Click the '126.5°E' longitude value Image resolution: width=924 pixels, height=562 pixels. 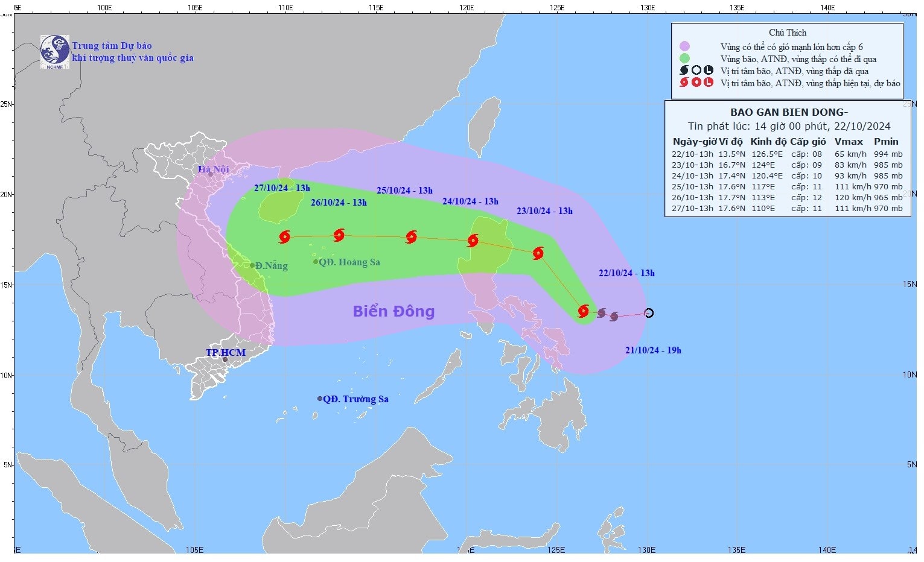click(766, 154)
